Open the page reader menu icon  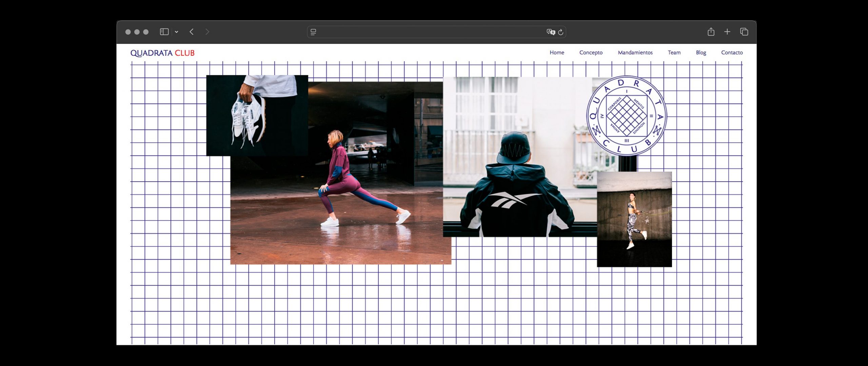(x=313, y=32)
